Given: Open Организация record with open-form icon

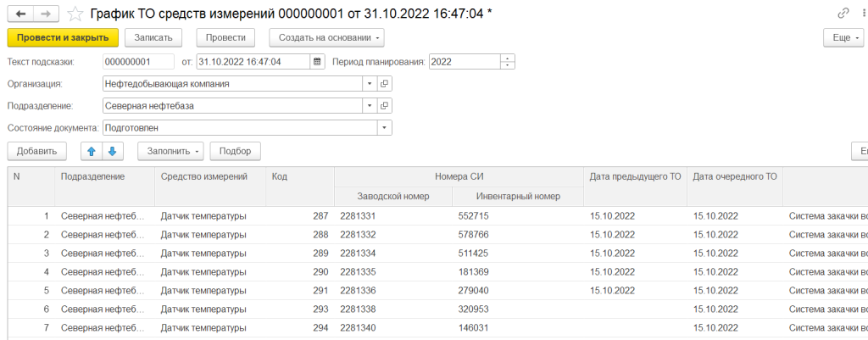Looking at the screenshot, I should point(384,84).
